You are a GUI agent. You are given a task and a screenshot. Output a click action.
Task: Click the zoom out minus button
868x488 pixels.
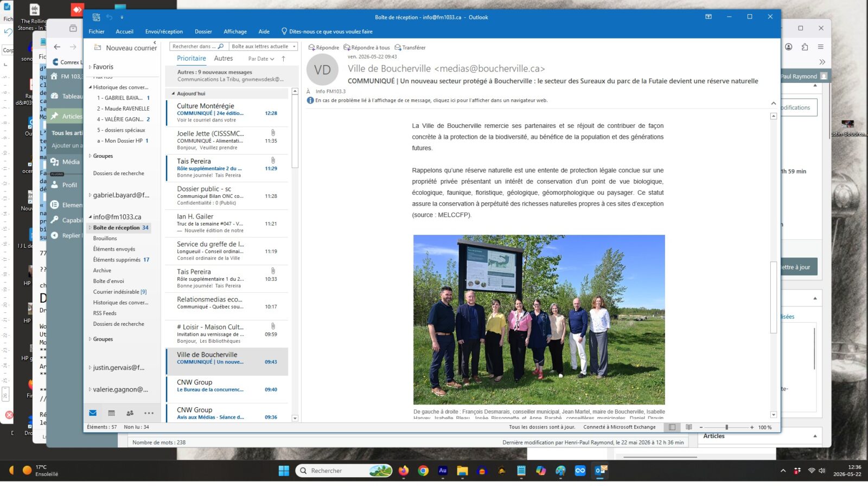[x=701, y=427]
